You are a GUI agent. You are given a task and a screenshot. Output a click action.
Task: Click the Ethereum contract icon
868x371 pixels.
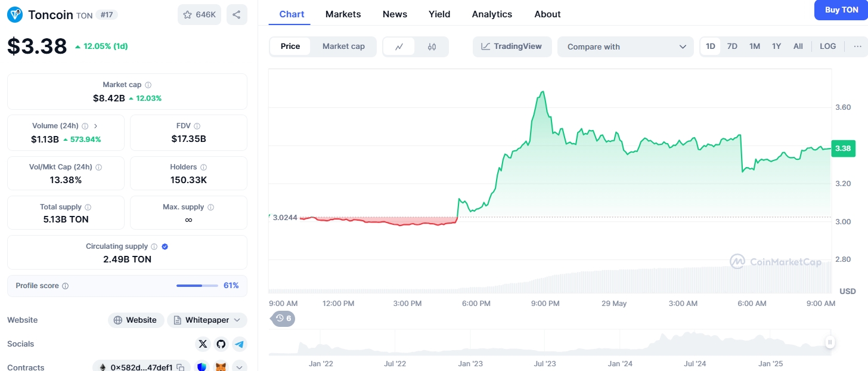point(102,367)
